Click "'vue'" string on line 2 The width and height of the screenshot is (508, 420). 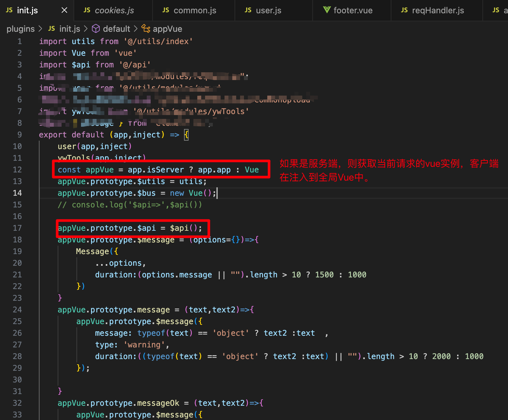[x=126, y=53]
